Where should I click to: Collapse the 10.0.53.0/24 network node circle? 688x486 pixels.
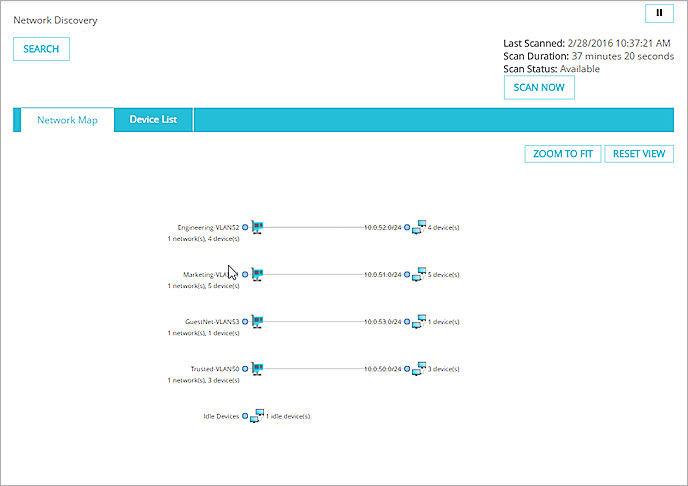point(407,322)
